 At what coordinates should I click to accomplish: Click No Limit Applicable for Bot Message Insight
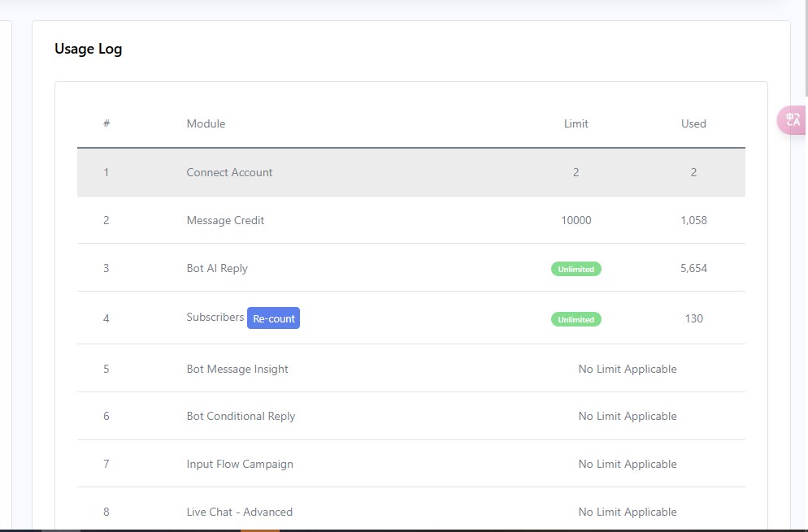(x=627, y=369)
